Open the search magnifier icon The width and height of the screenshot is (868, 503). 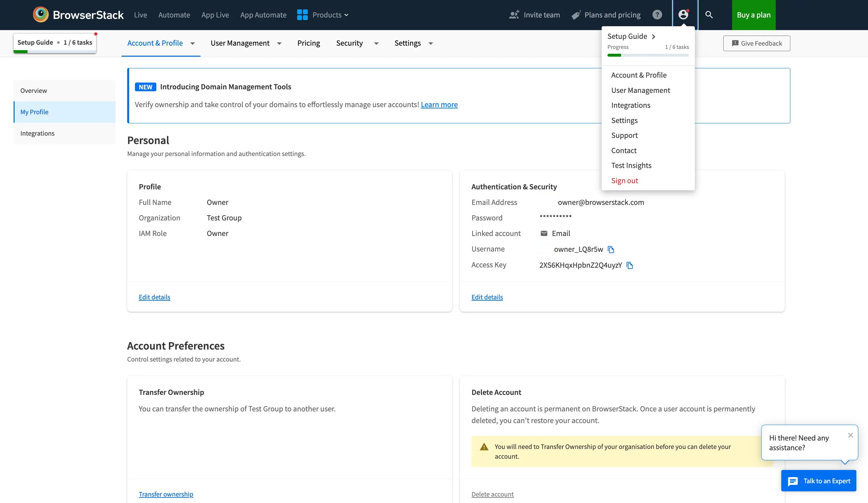tap(709, 15)
